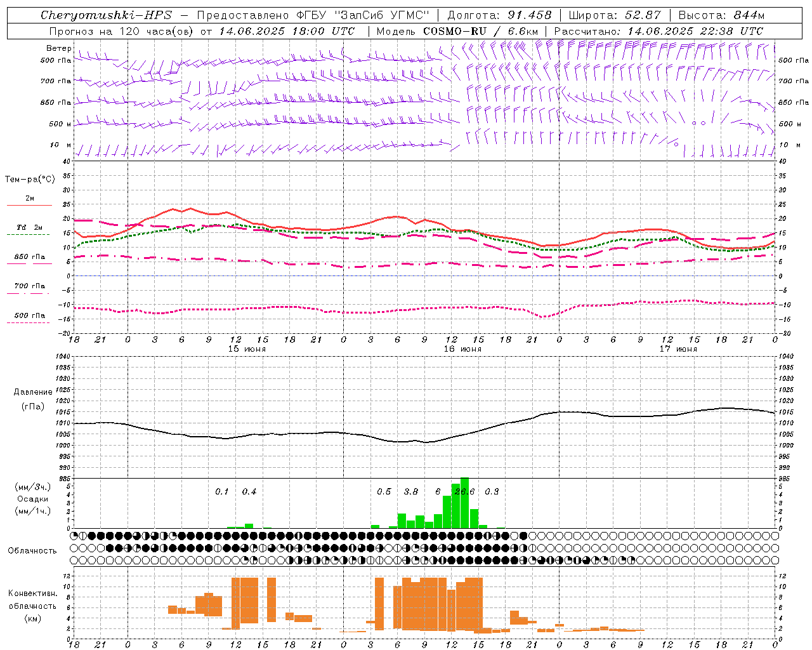This screenshot has height=650, width=812.
Task: Click the 'Ветер' wind panel label
Action: pos(58,48)
